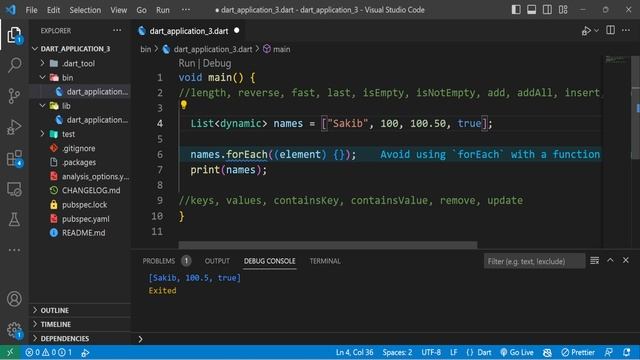Run the Dart file with play button
The width and height of the screenshot is (640, 360).
point(586,31)
